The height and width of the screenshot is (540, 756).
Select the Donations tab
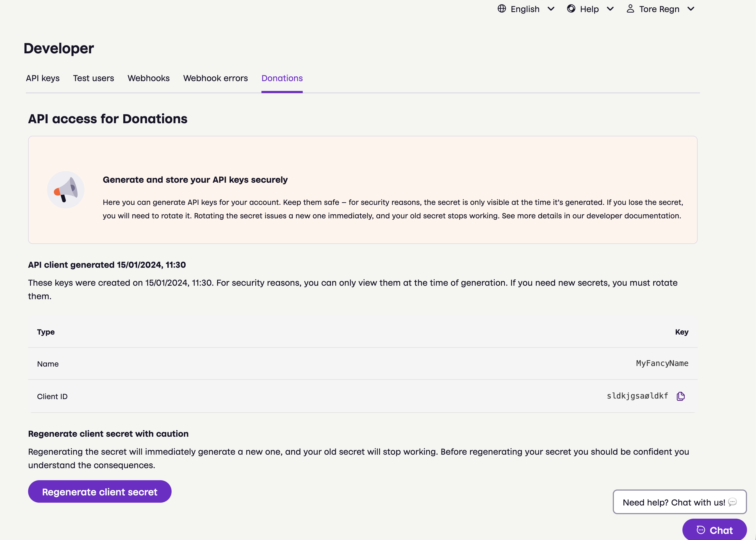click(x=282, y=78)
